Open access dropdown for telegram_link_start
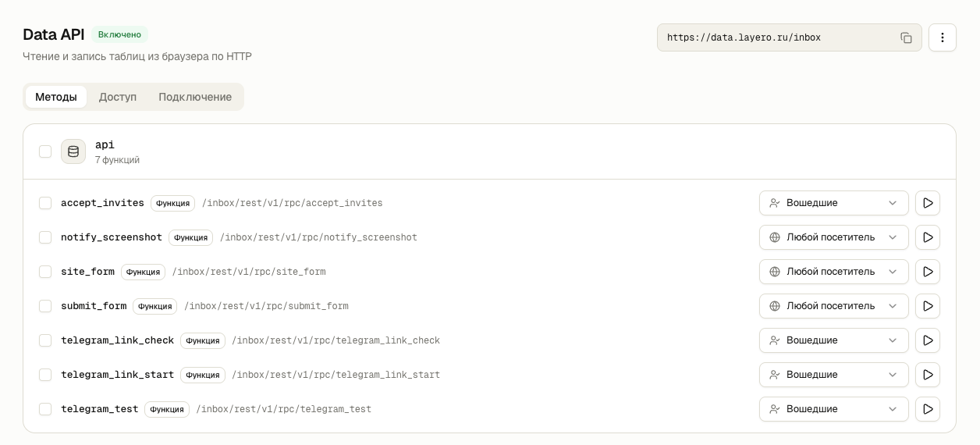This screenshot has height=445, width=980. [x=833, y=375]
